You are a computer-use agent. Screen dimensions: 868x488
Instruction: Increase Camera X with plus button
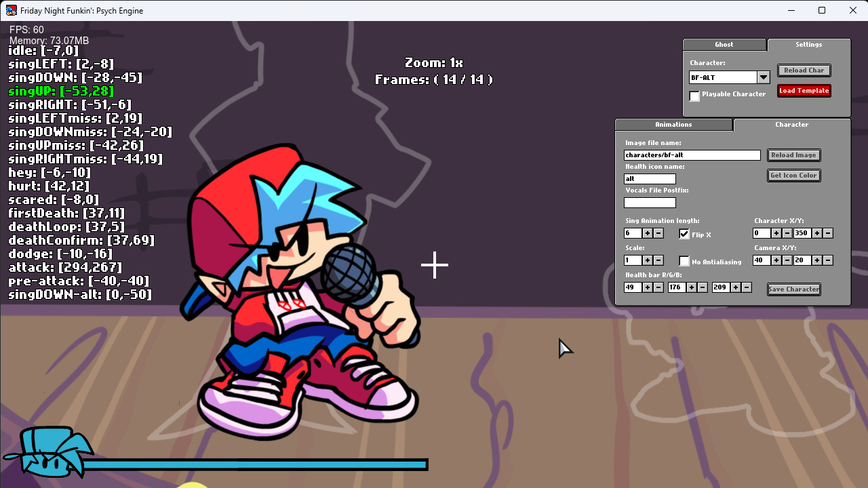point(776,260)
